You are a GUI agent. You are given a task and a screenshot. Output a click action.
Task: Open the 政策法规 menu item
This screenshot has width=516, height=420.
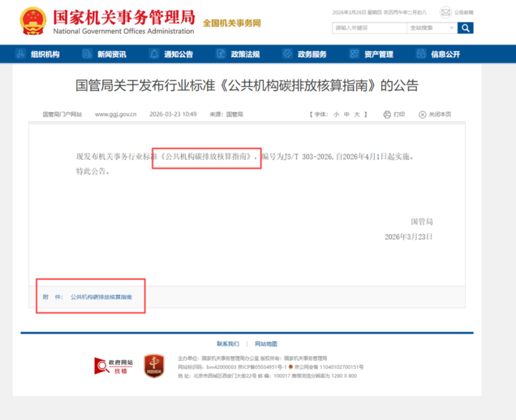[x=245, y=54]
